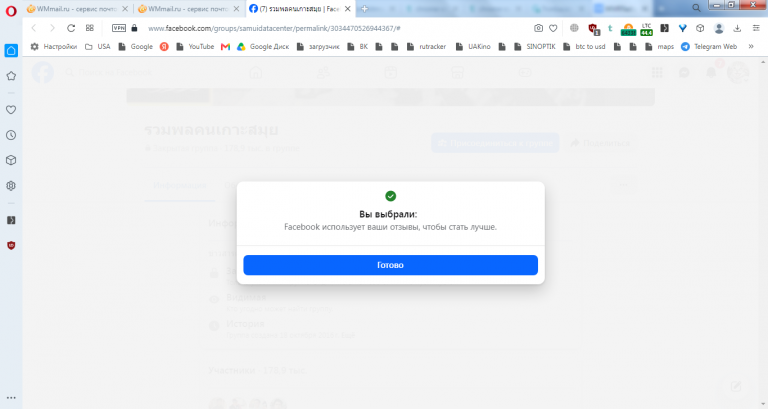This screenshot has height=409, width=768.
Task: Close the Facebook tab
Action: pos(347,9)
